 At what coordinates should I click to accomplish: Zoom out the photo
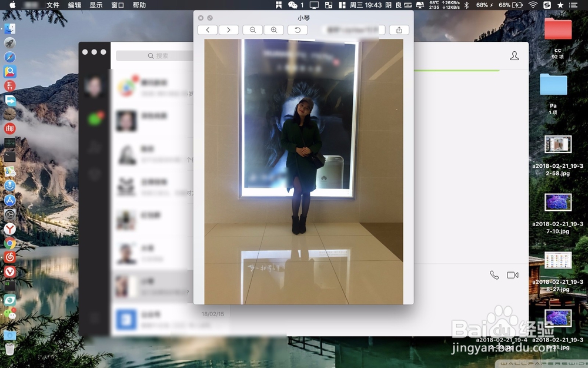tap(252, 30)
